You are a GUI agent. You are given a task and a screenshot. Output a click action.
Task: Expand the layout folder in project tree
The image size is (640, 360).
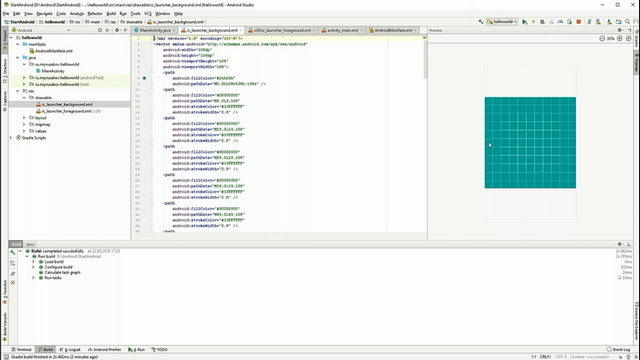point(24,118)
